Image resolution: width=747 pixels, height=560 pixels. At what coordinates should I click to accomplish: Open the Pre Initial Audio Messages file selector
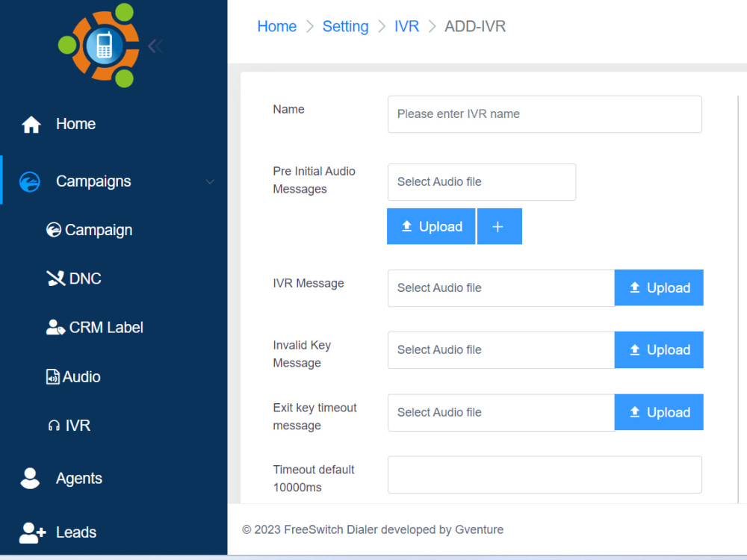click(481, 182)
